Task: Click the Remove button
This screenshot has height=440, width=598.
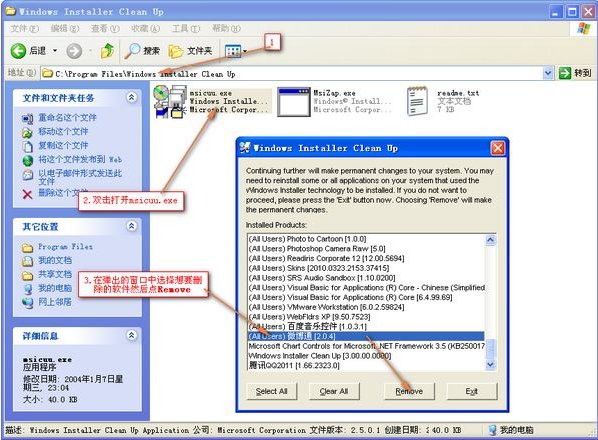Action: [x=409, y=391]
